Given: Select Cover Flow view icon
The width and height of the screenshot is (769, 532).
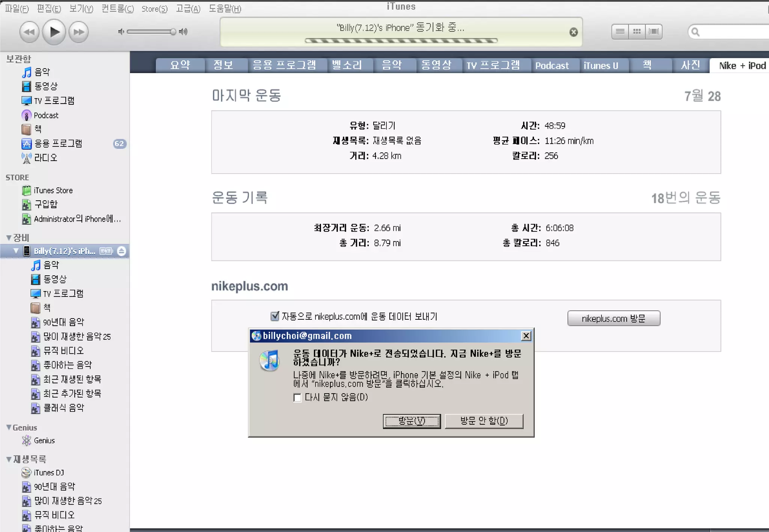Looking at the screenshot, I should pyautogui.click(x=654, y=32).
